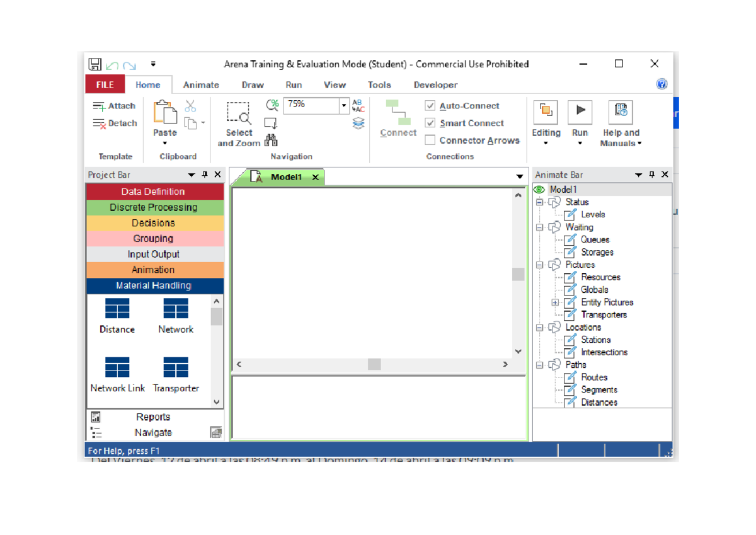Image resolution: width=756 pixels, height=535 pixels.
Task: Pick the Transporter module icon
Action: (176, 367)
